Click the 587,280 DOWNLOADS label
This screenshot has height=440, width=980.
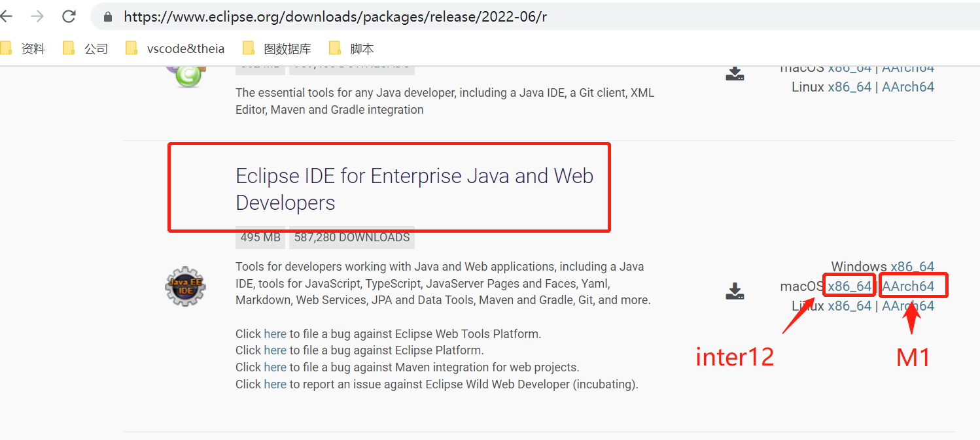coord(352,237)
